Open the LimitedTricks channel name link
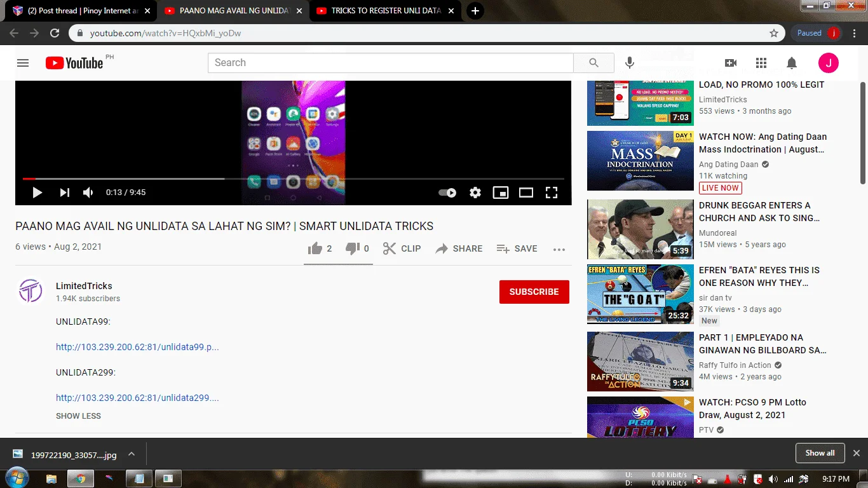868x488 pixels. pos(84,286)
